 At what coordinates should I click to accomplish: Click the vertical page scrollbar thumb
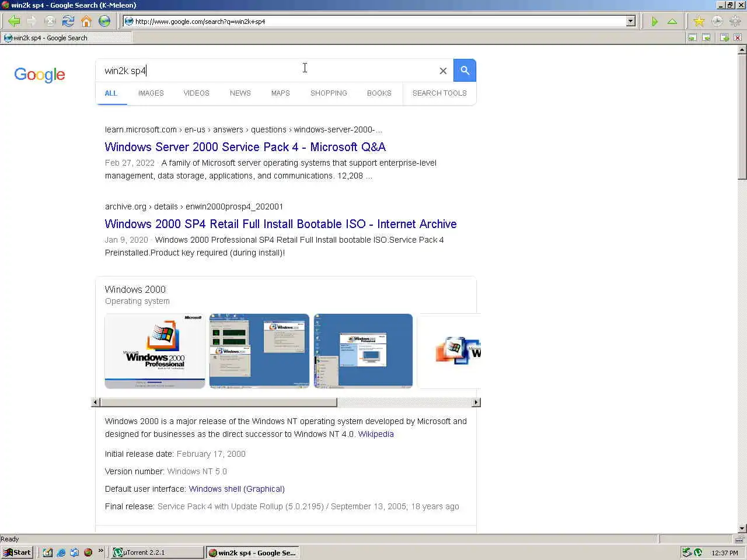point(742,117)
